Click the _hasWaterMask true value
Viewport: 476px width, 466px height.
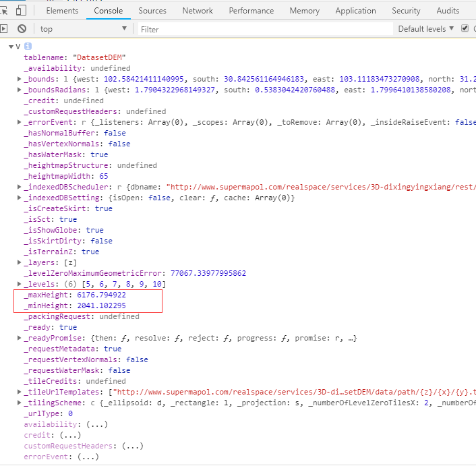(x=99, y=154)
